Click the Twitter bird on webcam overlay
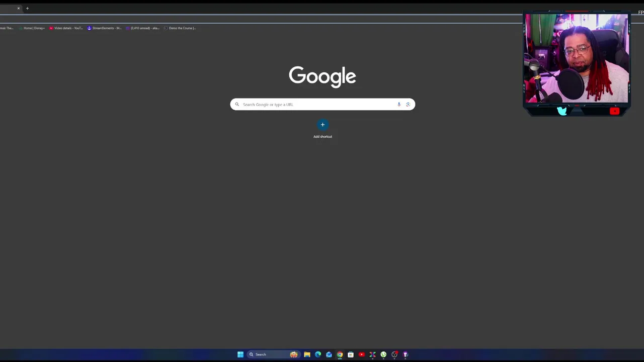The width and height of the screenshot is (644, 362). (x=562, y=111)
